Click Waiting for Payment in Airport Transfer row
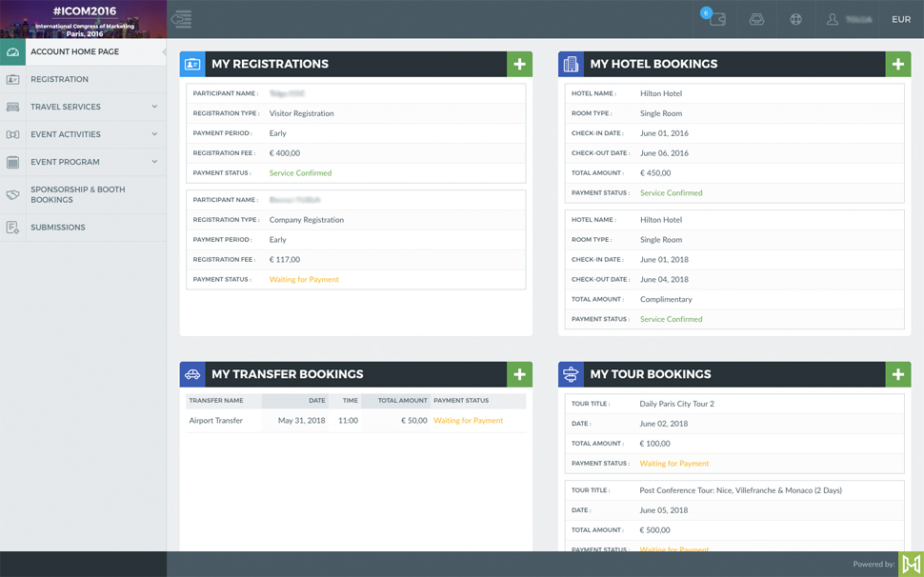This screenshot has height=577, width=924. pos(469,421)
